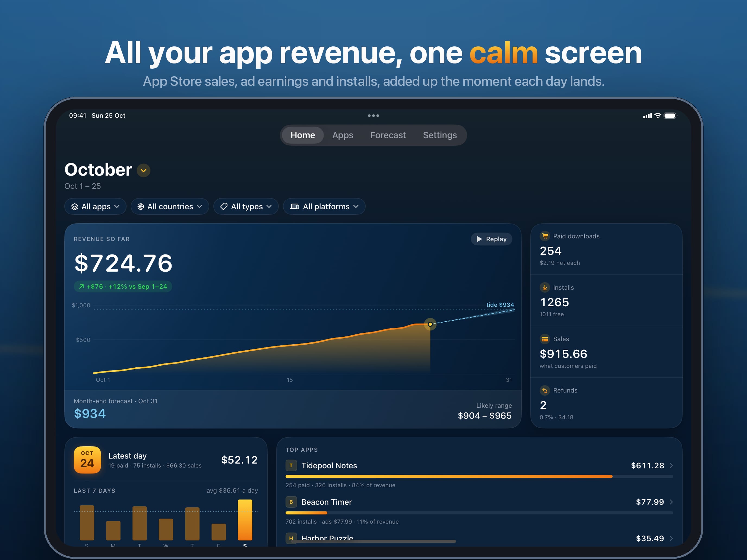
Task: Click the Oct 24 calendar badge
Action: pyautogui.click(x=87, y=460)
